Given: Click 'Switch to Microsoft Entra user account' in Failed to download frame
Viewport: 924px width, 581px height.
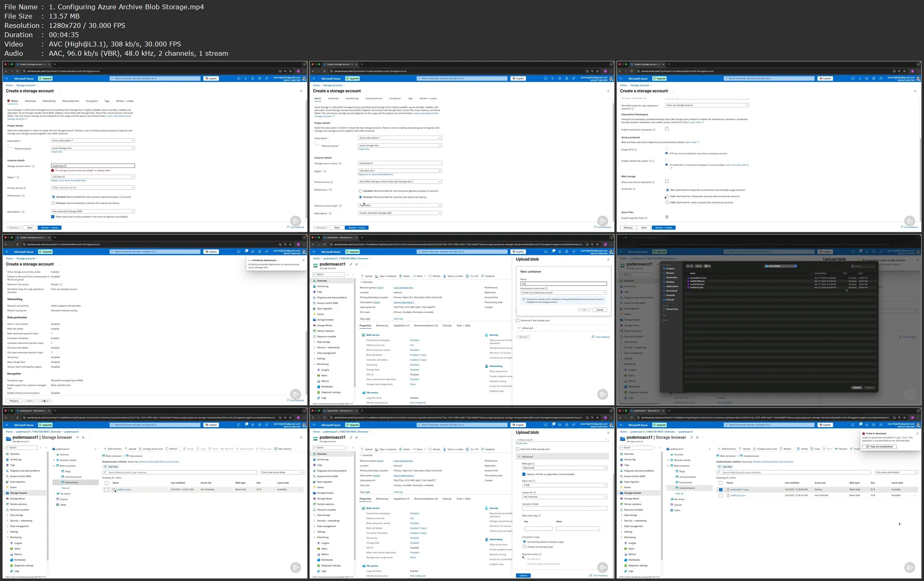Looking at the screenshot, I should (x=773, y=461).
